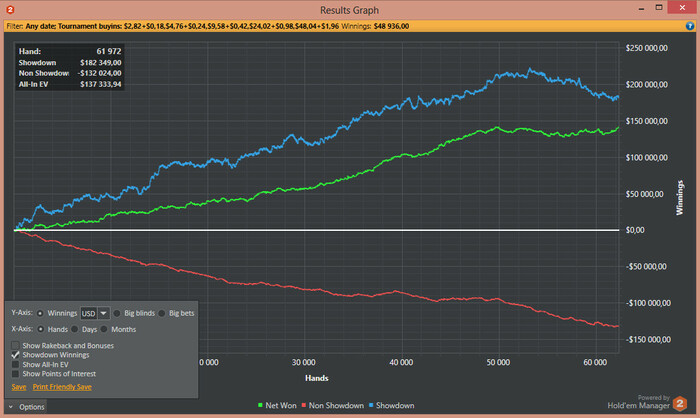
Task: Select the Winnings Y-axis radio button
Action: coord(40,313)
